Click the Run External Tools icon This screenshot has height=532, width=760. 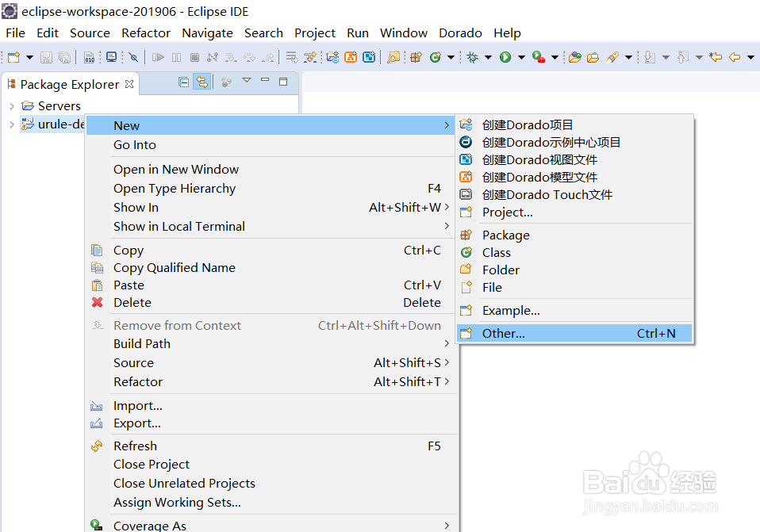(x=539, y=57)
